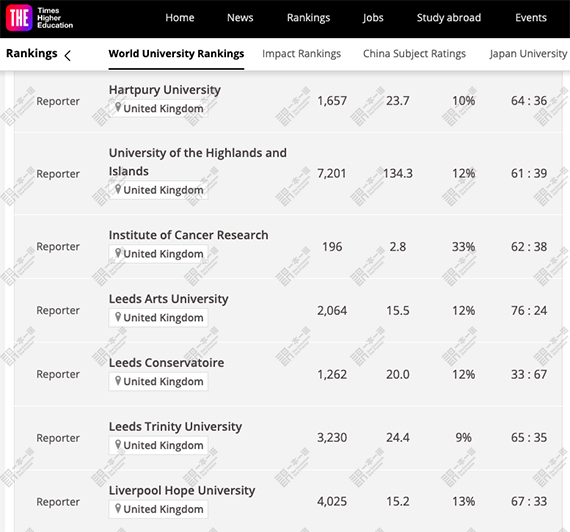Open the Events menu item
The height and width of the screenshot is (532, 570).
tap(531, 17)
